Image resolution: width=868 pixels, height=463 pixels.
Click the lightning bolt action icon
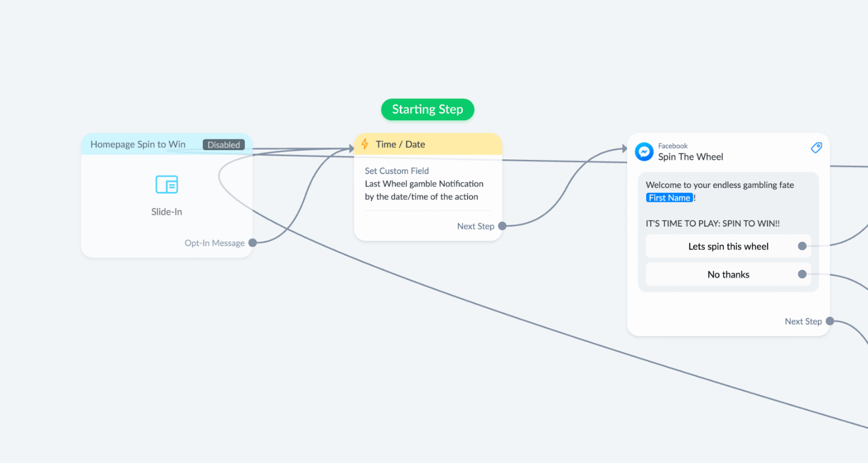(x=365, y=144)
